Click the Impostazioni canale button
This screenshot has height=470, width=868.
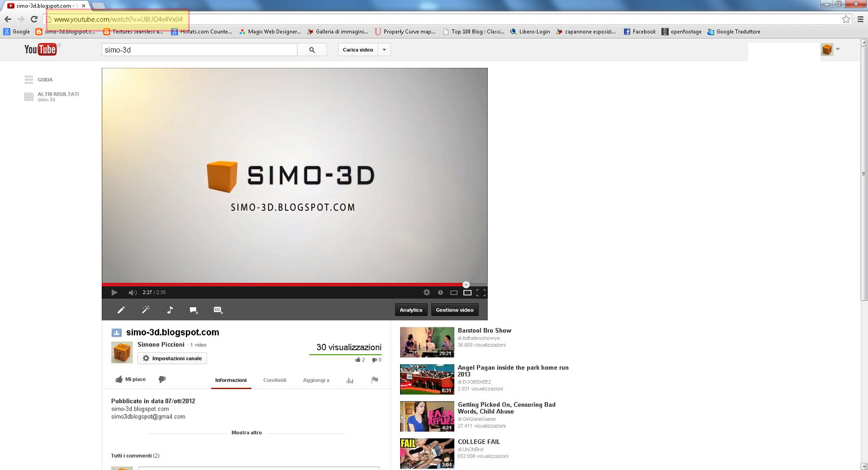pyautogui.click(x=172, y=358)
